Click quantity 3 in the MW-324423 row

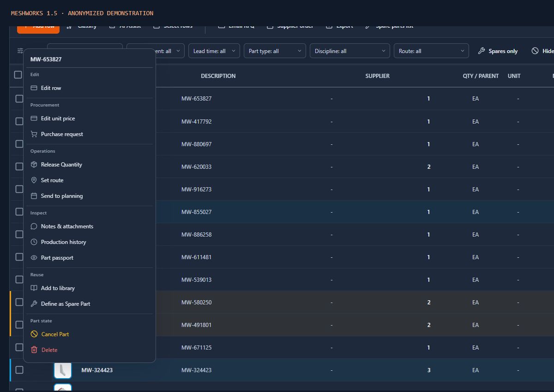(429, 370)
